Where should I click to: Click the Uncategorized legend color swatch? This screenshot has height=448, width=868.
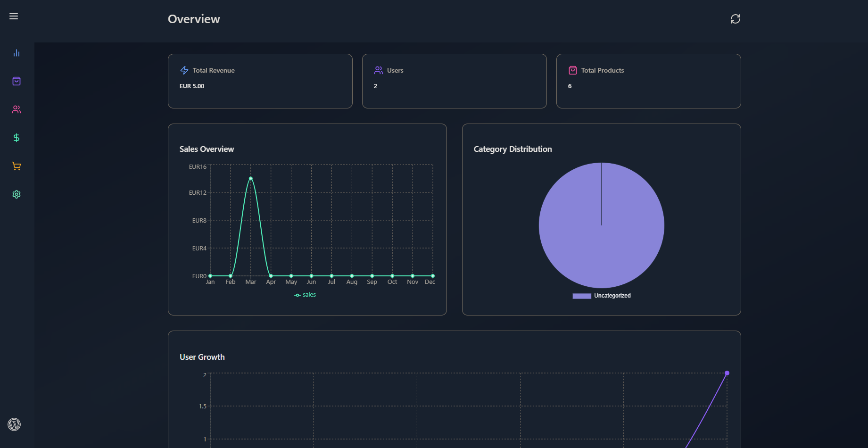582,296
